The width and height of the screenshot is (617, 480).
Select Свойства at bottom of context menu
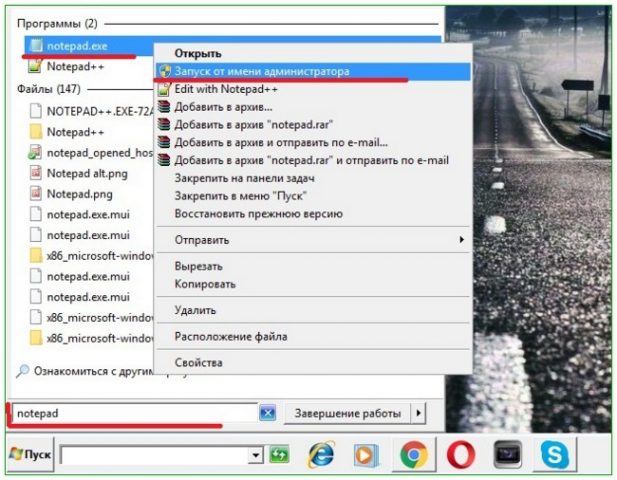tap(198, 363)
